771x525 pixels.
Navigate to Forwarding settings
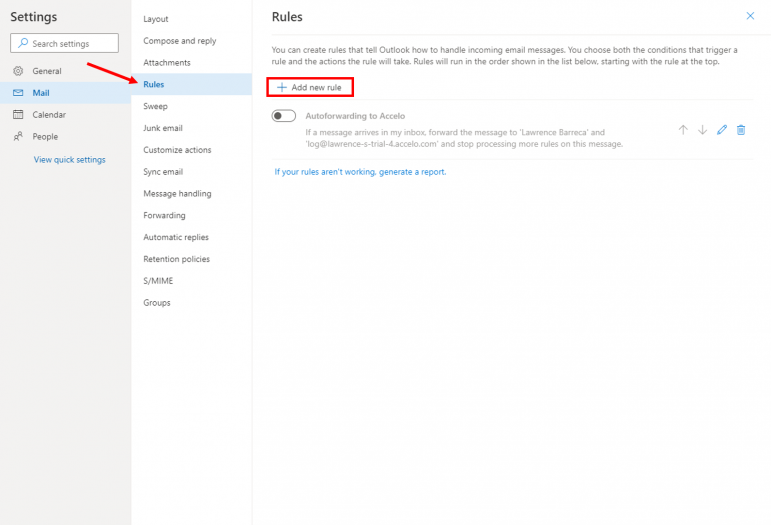[164, 215]
